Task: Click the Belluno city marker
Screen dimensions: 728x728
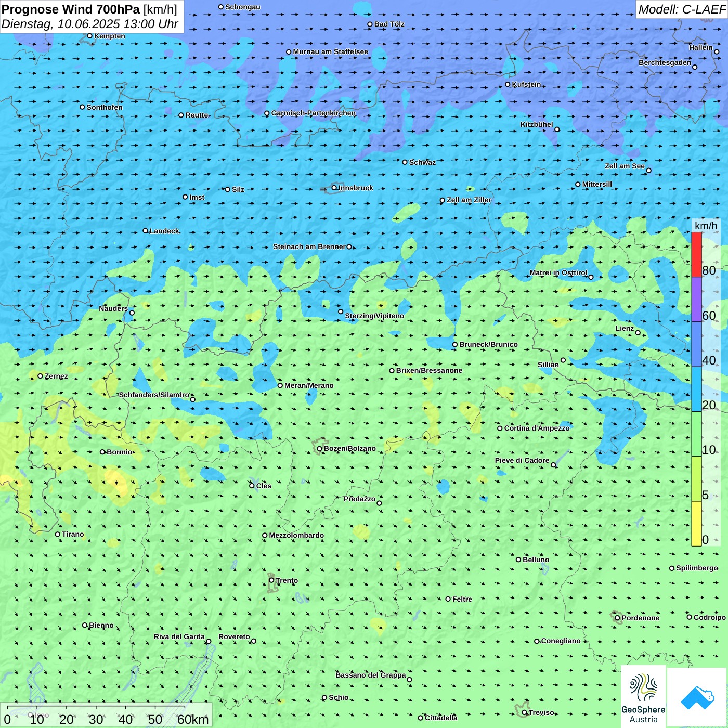Action: pos(518,560)
